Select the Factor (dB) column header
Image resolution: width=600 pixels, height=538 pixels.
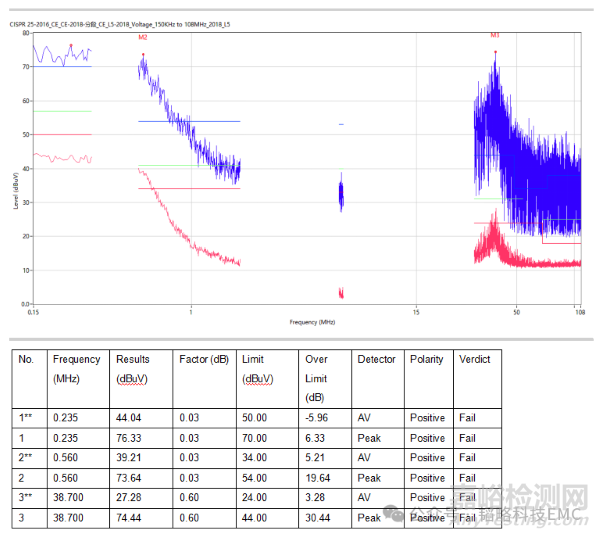click(x=203, y=359)
